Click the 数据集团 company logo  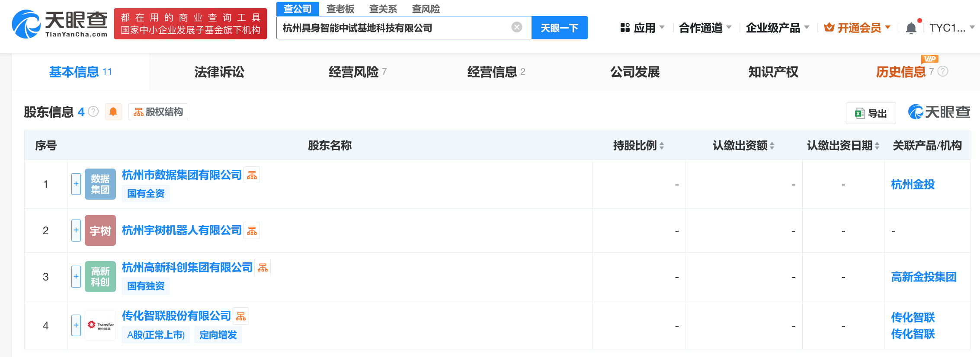(100, 184)
